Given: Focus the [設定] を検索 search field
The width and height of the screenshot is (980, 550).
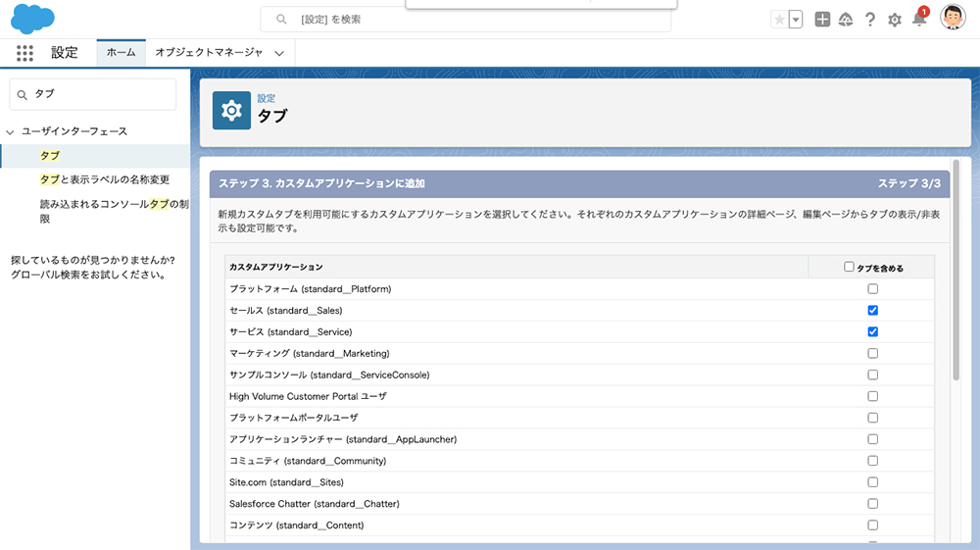Looking at the screenshot, I should point(465,20).
